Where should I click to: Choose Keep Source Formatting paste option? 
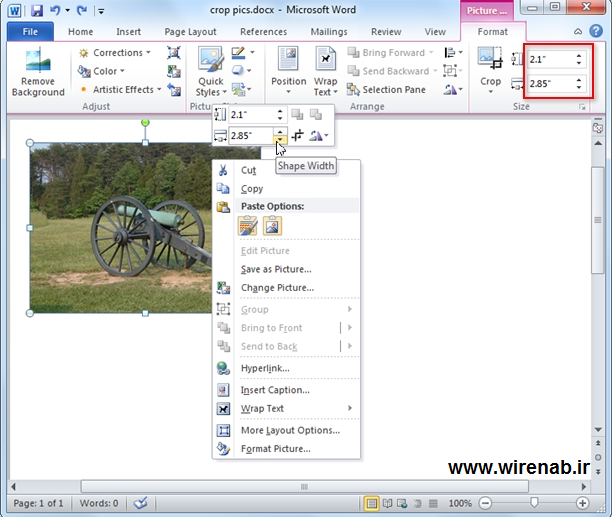click(x=247, y=226)
